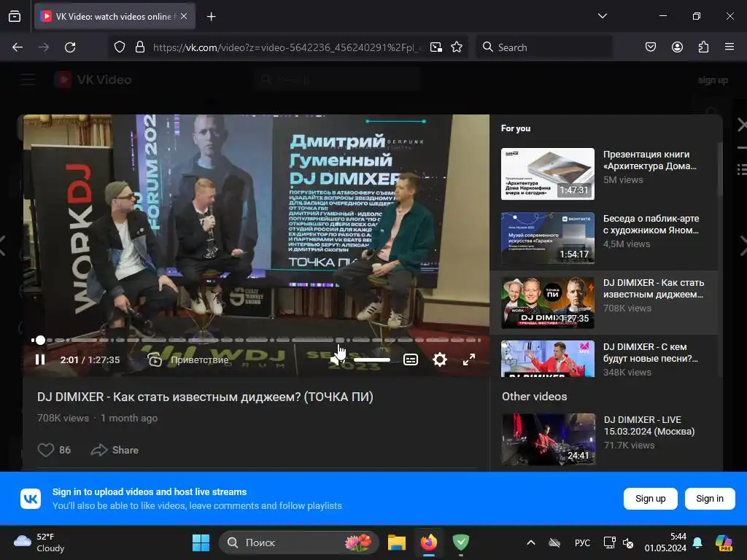Viewport: 747px width, 560px height.
Task: Like the video with heart icon
Action: pyautogui.click(x=46, y=450)
